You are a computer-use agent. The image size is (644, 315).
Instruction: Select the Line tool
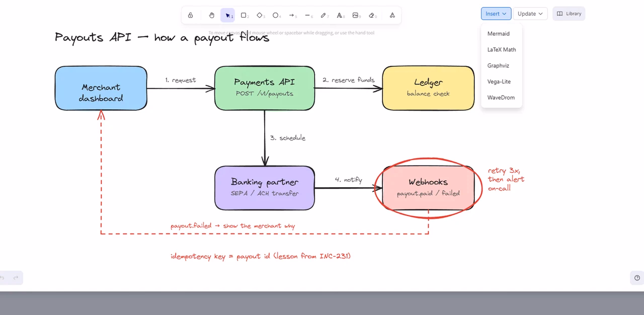coord(308,16)
